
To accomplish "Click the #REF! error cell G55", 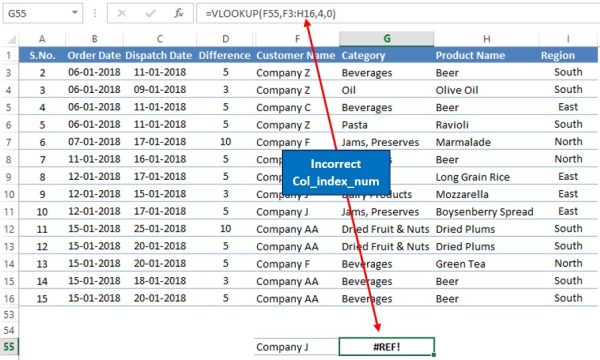I will (x=386, y=347).
